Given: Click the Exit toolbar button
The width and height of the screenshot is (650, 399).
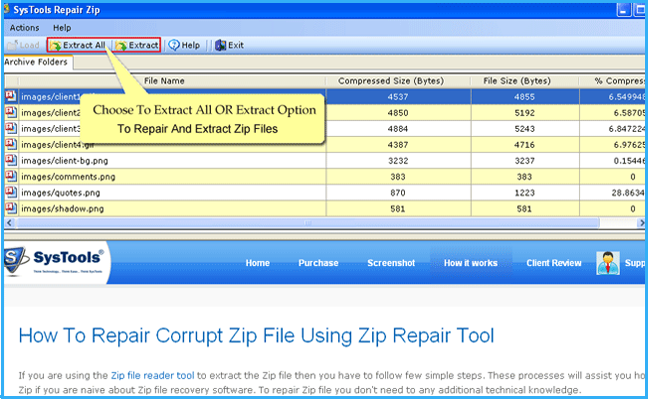Looking at the screenshot, I should point(229,45).
